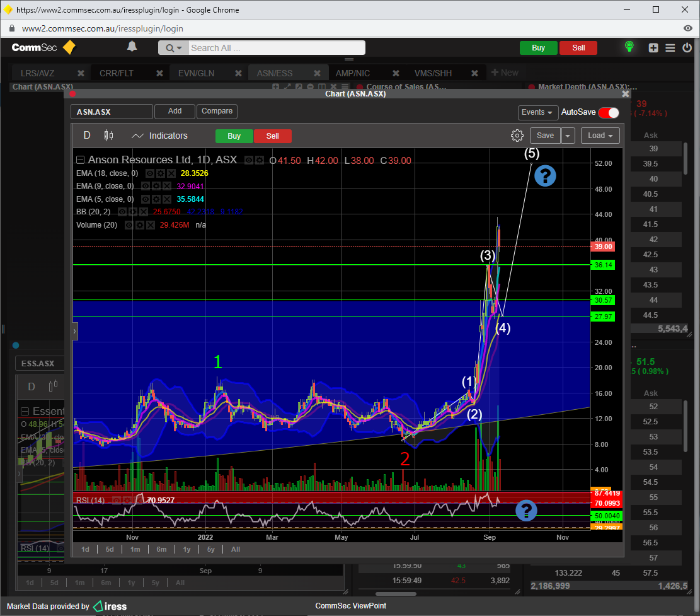Open the candlestick chart style selector
This screenshot has height=616, width=700.
point(108,136)
